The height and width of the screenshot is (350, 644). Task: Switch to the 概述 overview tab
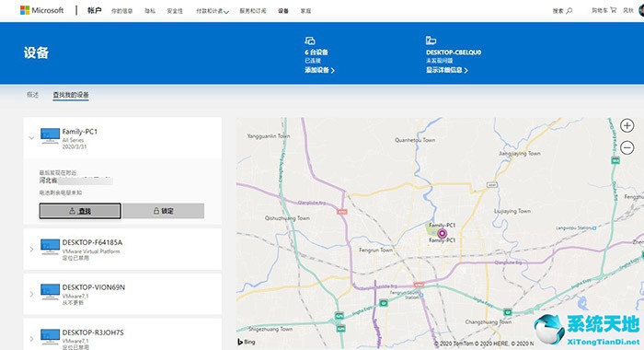coord(32,95)
